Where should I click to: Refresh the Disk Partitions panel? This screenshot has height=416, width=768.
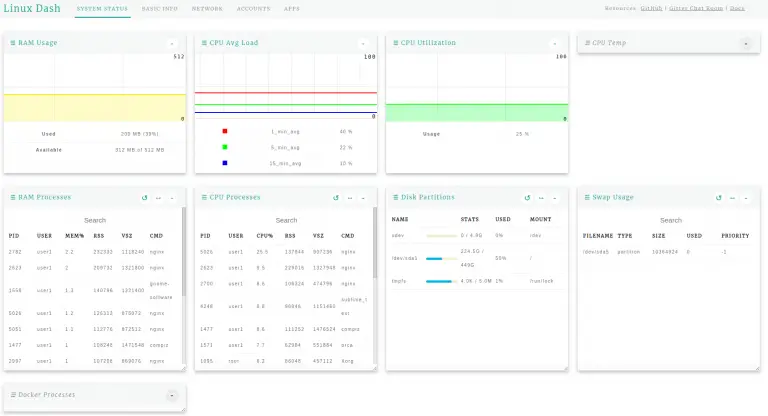[x=527, y=198]
